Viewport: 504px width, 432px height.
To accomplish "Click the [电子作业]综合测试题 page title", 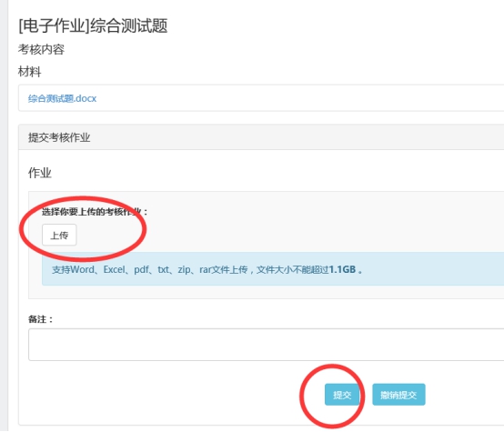I will pos(93,25).
